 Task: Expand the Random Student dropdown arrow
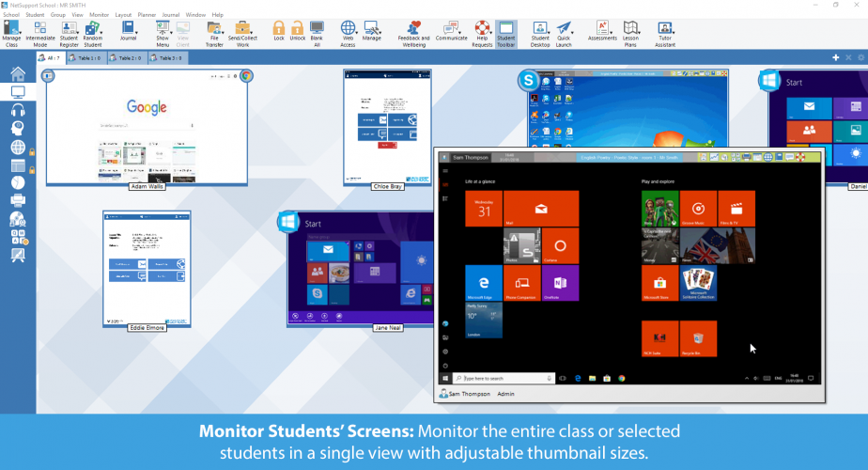pos(101,33)
